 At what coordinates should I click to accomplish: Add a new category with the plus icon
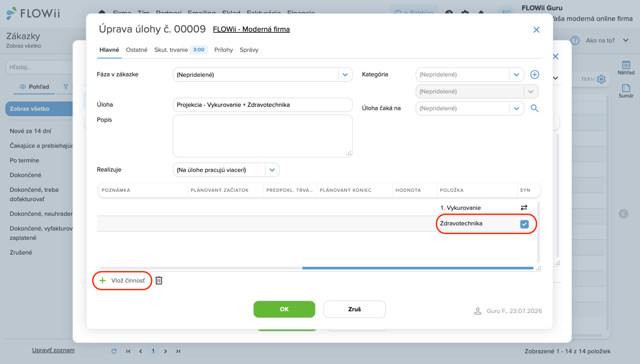click(x=534, y=74)
